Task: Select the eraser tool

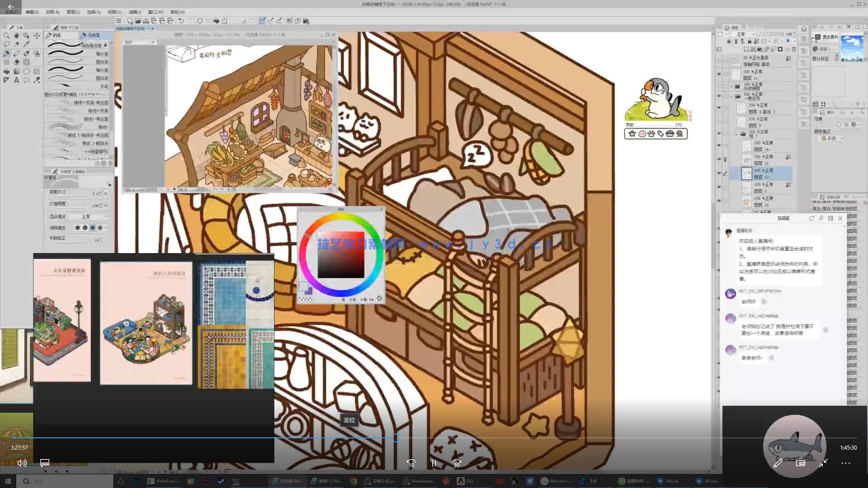Action: [16, 53]
